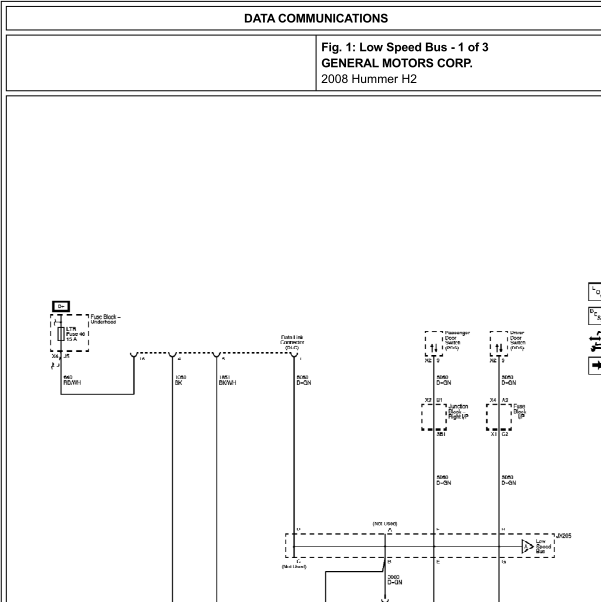Screen dimensions: 601x602
Task: Click the GENERAL MOTORS CORP. text
Action: [397, 63]
